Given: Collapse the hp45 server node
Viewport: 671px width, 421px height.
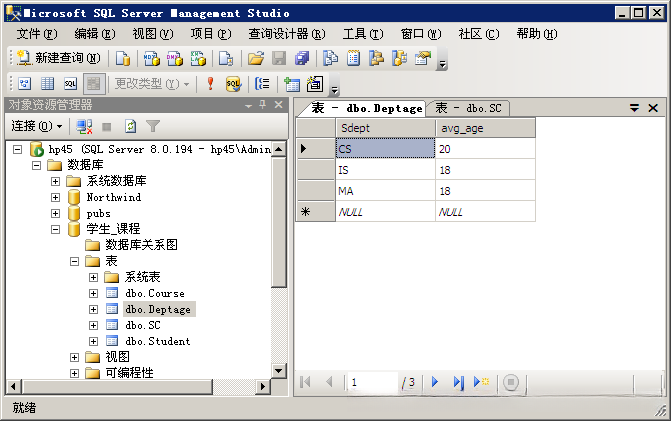Looking at the screenshot, I should coord(18,149).
